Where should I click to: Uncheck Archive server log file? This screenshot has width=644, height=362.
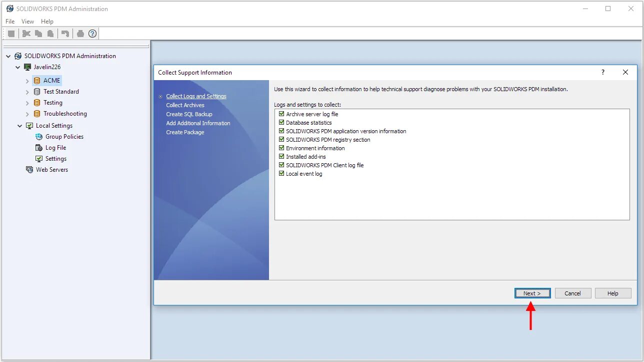pyautogui.click(x=281, y=114)
